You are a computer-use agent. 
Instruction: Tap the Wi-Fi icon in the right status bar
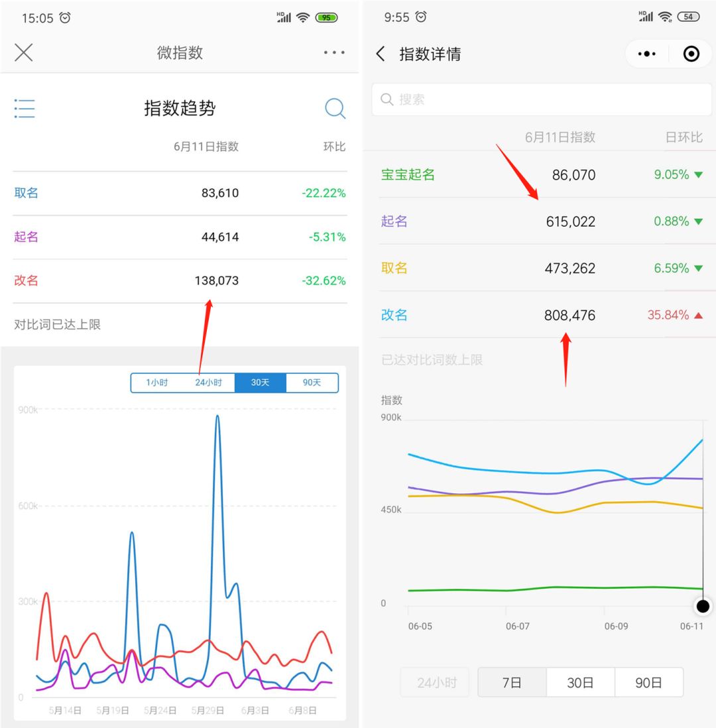(665, 17)
